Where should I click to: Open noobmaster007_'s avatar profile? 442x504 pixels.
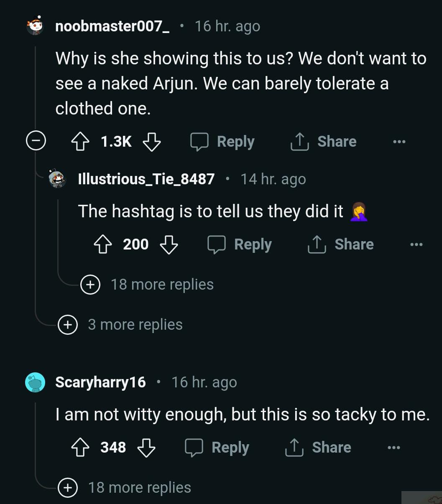click(36, 26)
